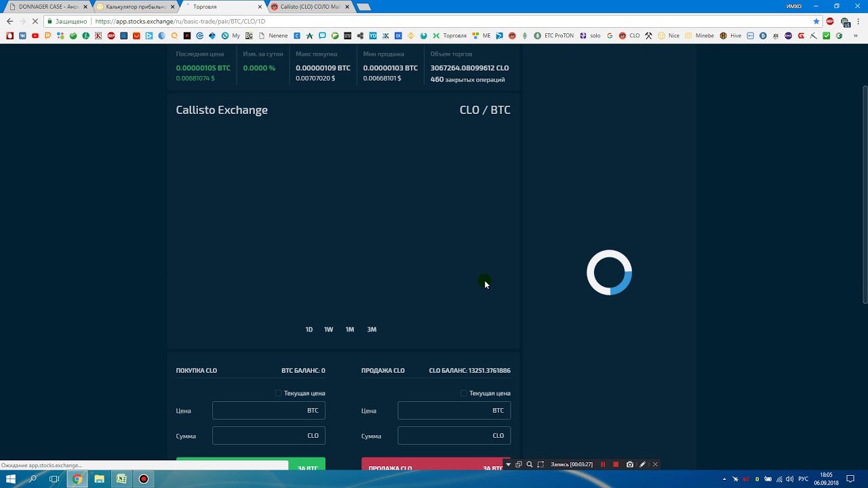This screenshot has height=488, width=868.
Task: Bookmark this page with the star icon
Action: pos(816,21)
